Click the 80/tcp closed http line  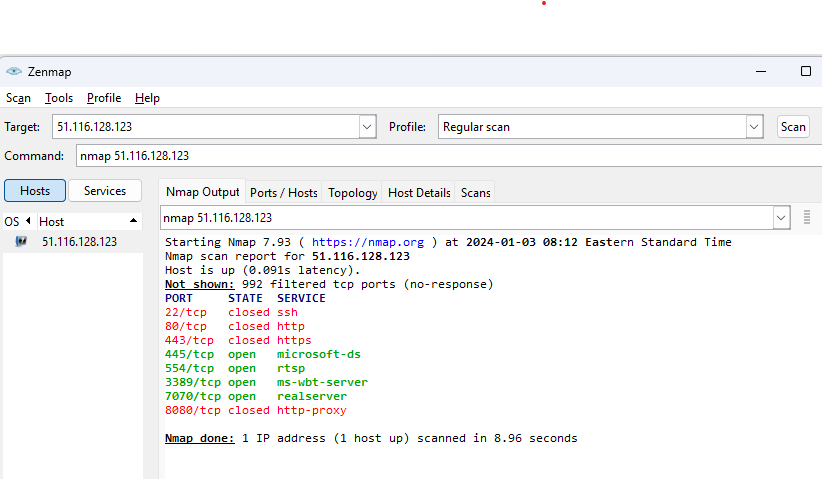pyautogui.click(x=235, y=326)
